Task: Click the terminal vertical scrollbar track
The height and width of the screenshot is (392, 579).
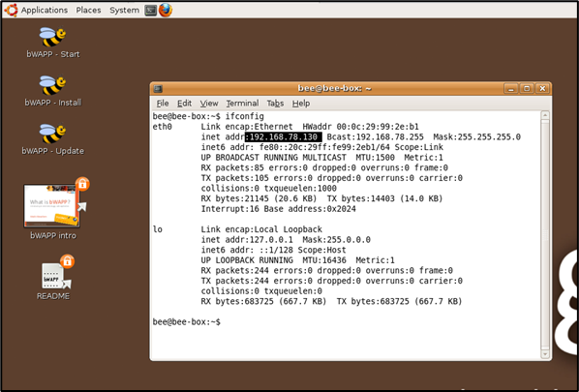Action: coord(545,235)
